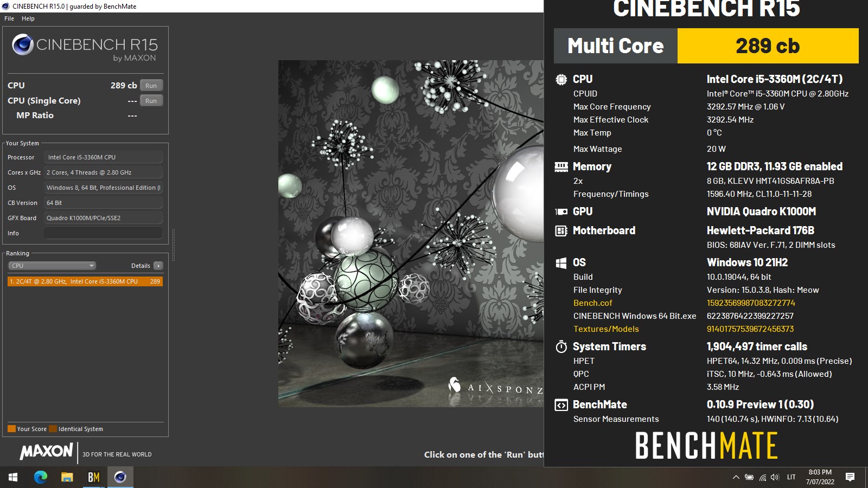Click the 12 GB DDR3 memory heading
Image resolution: width=868 pixels, height=488 pixels.
tap(775, 166)
